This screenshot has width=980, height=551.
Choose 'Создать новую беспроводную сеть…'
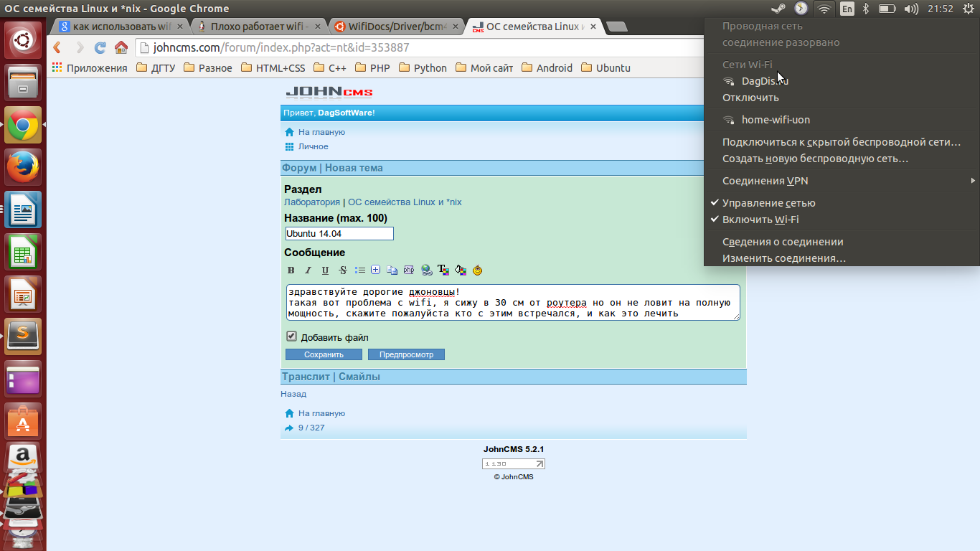842,159
